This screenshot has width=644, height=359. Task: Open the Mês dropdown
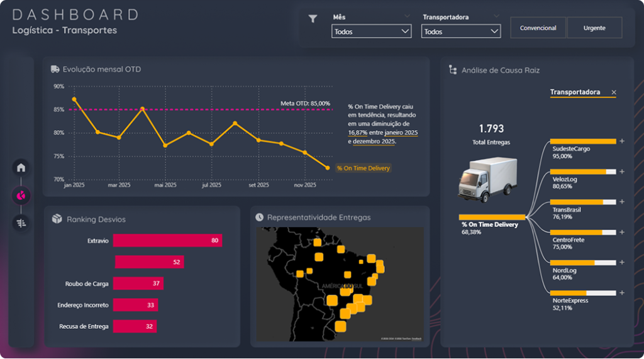point(371,31)
